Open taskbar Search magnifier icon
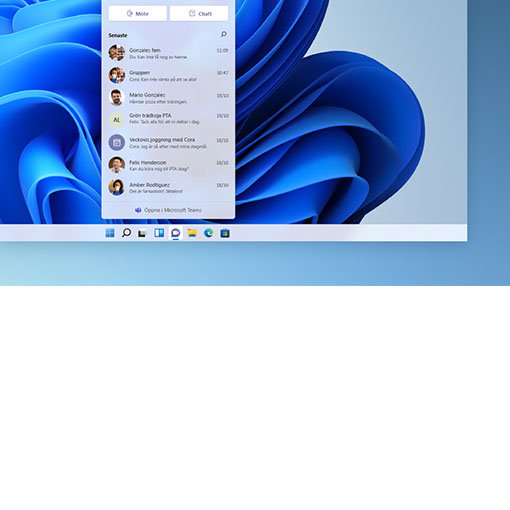The image size is (510, 510). click(x=126, y=233)
